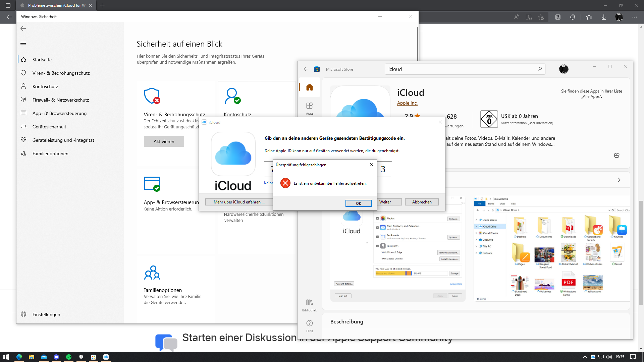Screen dimensions: 644x362
Task: Go back in Microsoft Store
Action: point(305,69)
